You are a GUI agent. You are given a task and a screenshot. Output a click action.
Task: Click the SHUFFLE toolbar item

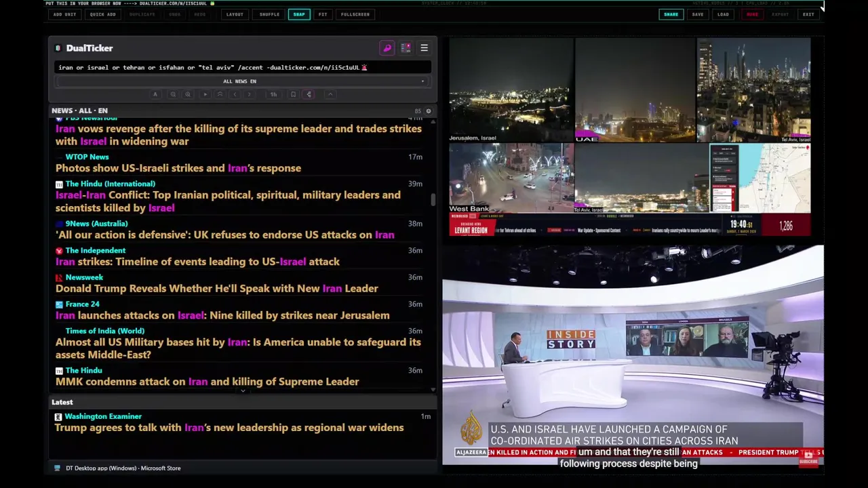[x=269, y=14]
